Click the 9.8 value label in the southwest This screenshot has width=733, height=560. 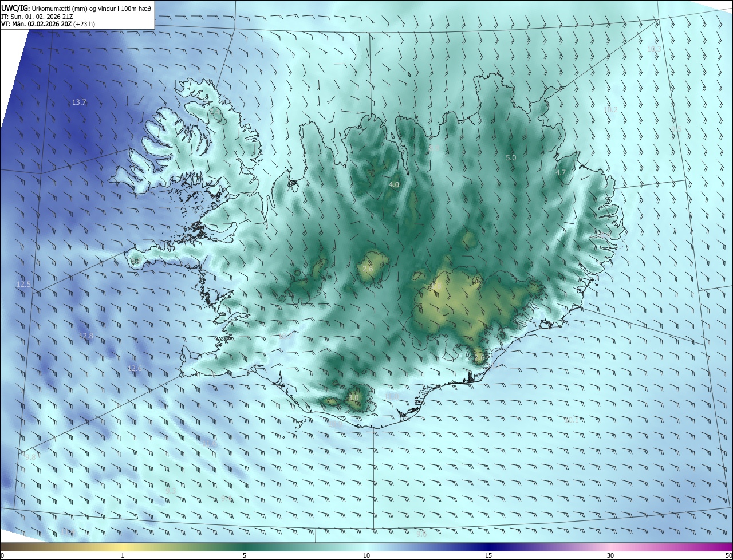[30, 456]
